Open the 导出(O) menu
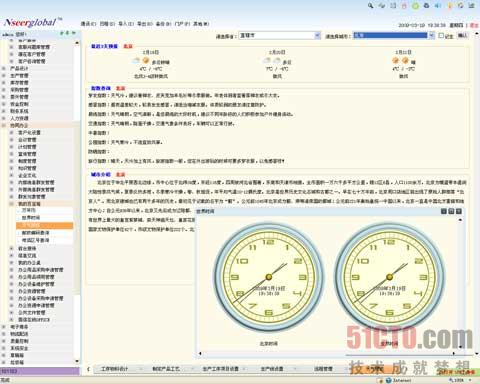480x384 pixels. (x=145, y=24)
